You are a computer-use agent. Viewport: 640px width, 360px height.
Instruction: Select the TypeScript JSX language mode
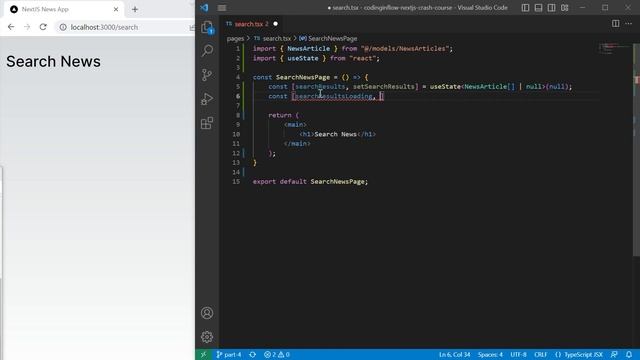point(579,355)
